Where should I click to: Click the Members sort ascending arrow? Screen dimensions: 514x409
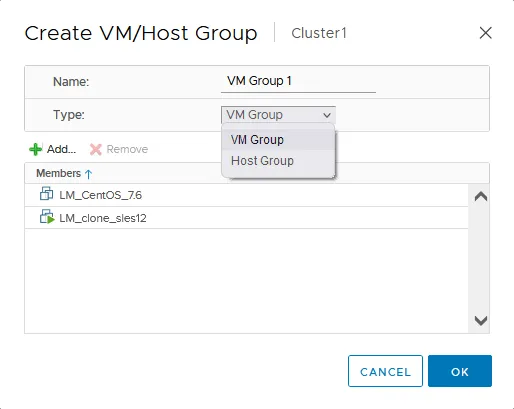coord(88,174)
